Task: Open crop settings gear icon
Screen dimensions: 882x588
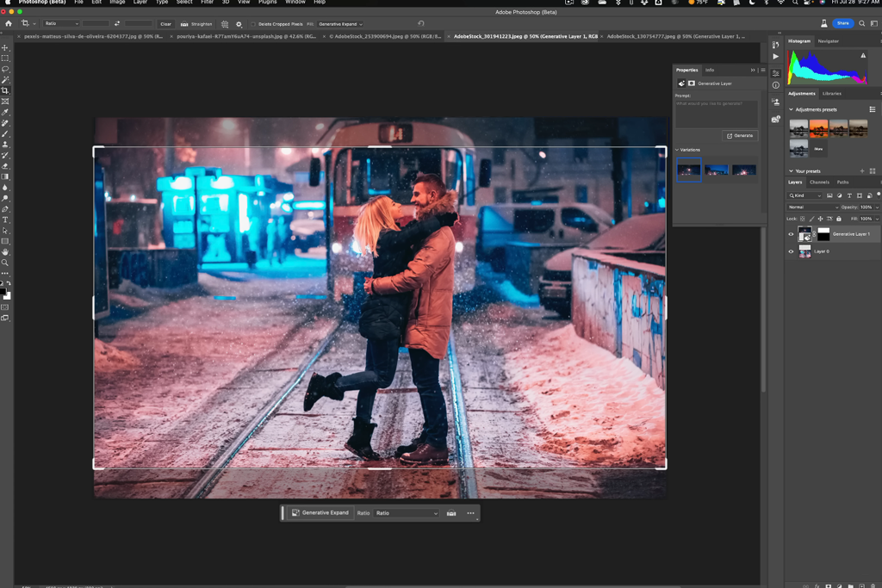Action: (x=239, y=24)
